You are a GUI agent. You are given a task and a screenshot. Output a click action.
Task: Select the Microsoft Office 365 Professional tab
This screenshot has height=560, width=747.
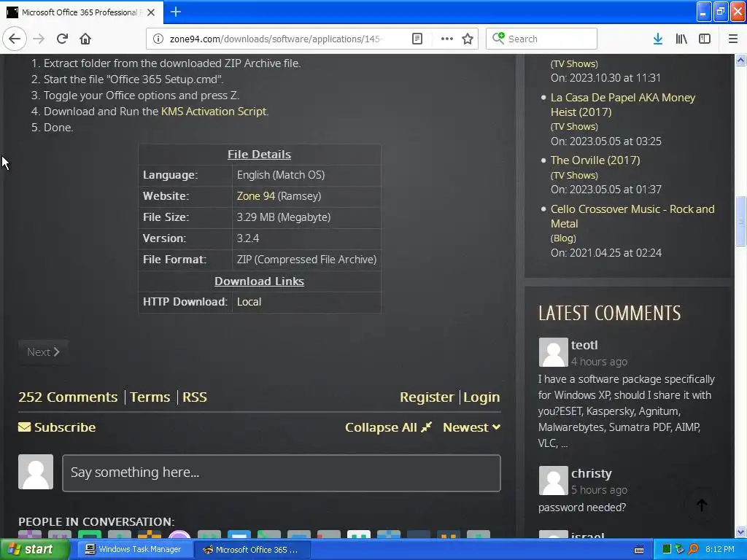tap(82, 12)
